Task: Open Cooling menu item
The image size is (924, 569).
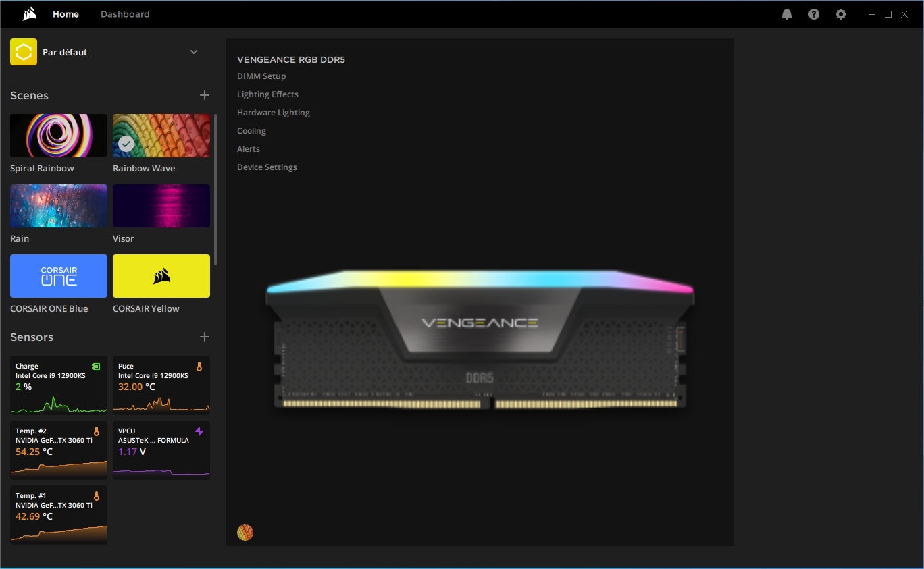Action: click(251, 131)
